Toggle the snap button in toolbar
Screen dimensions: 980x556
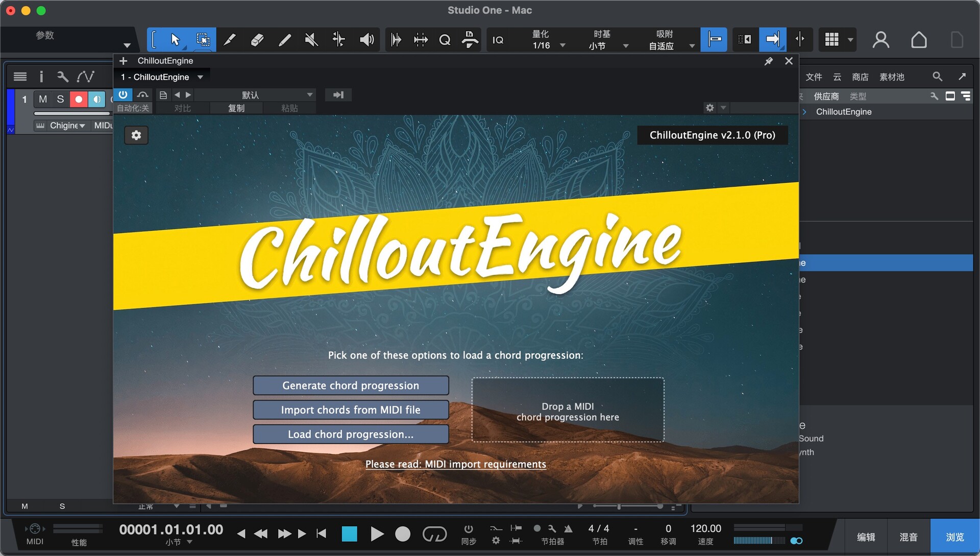click(714, 39)
